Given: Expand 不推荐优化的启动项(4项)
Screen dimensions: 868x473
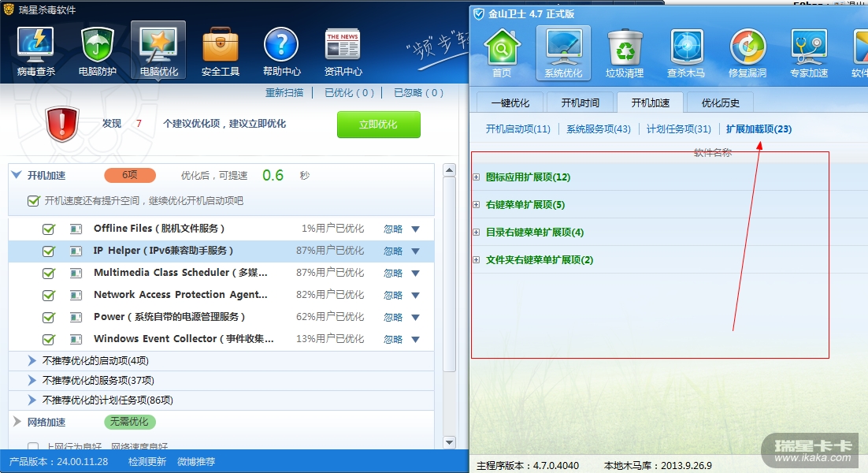Looking at the screenshot, I should pos(32,360).
